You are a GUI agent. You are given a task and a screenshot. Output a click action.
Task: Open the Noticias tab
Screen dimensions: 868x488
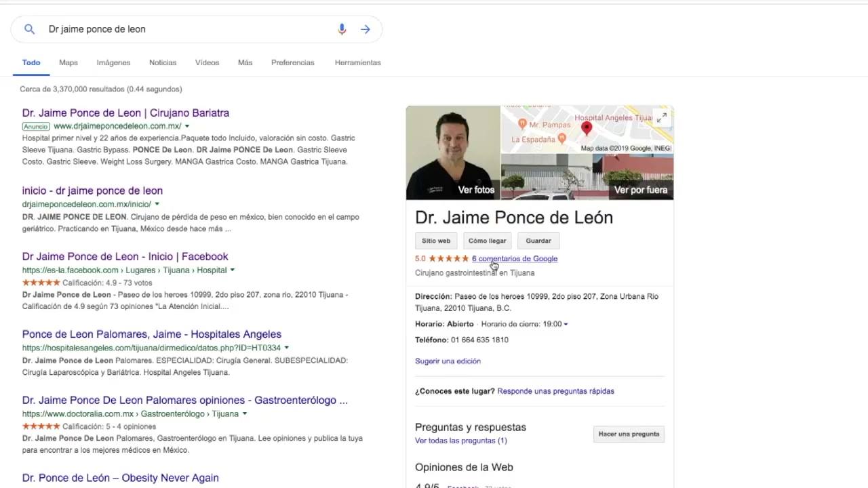click(163, 62)
